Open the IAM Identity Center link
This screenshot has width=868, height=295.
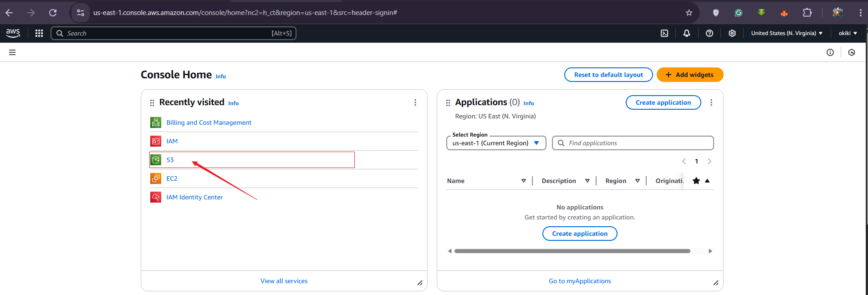(194, 197)
